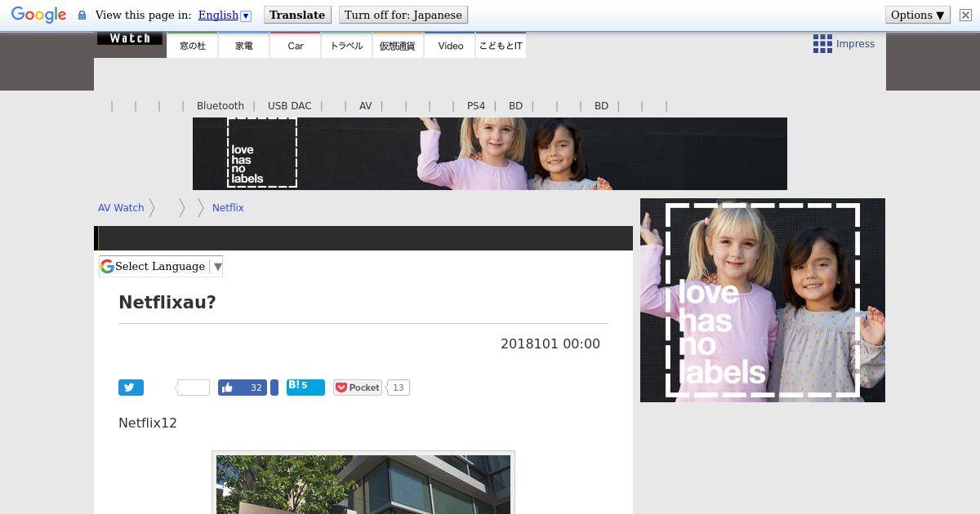980x514 pixels.
Task: Switch to the Car tab
Action: (x=296, y=46)
